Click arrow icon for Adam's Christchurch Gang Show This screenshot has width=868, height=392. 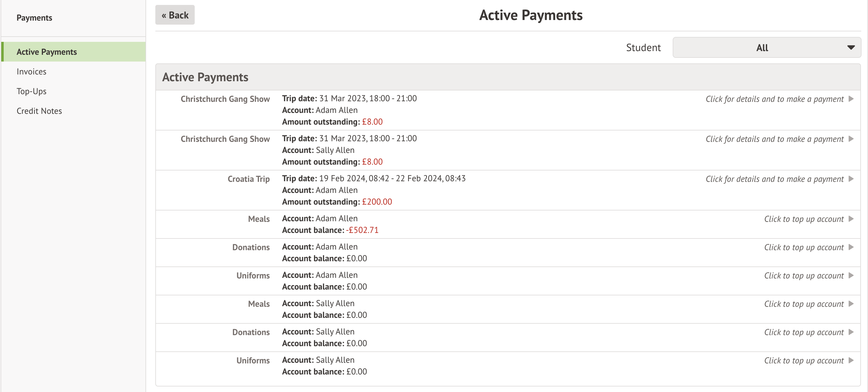coord(851,99)
